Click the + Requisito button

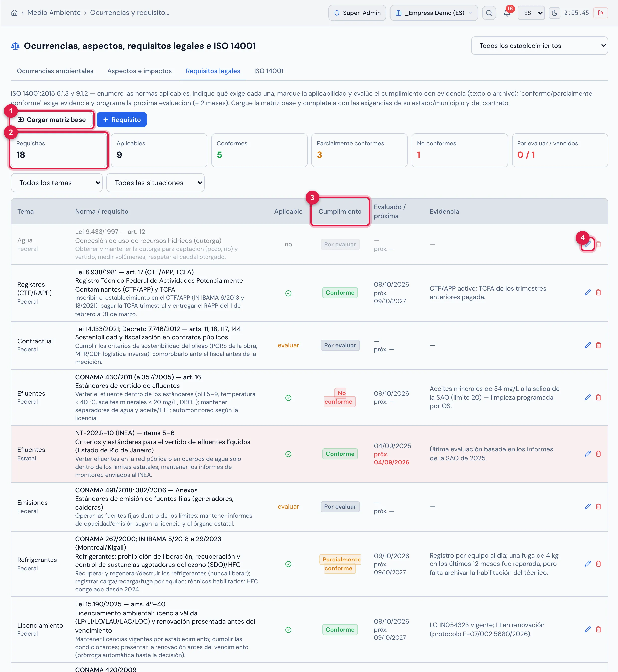click(x=122, y=120)
